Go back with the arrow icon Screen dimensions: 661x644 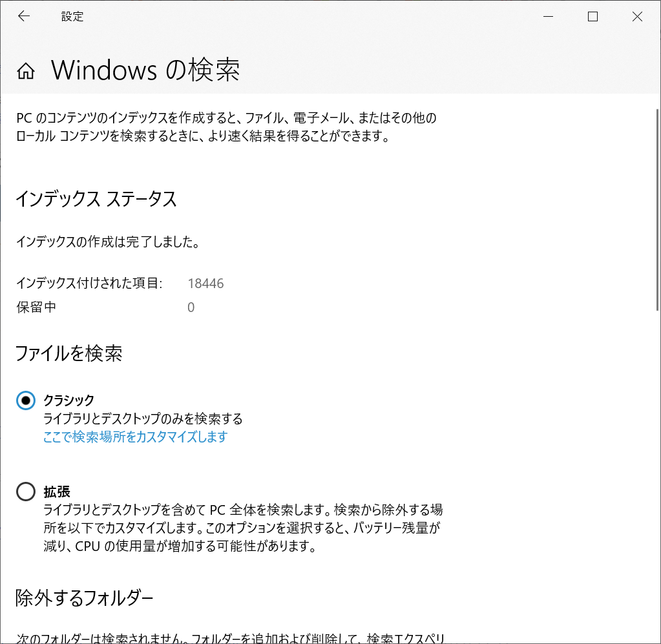click(x=24, y=16)
